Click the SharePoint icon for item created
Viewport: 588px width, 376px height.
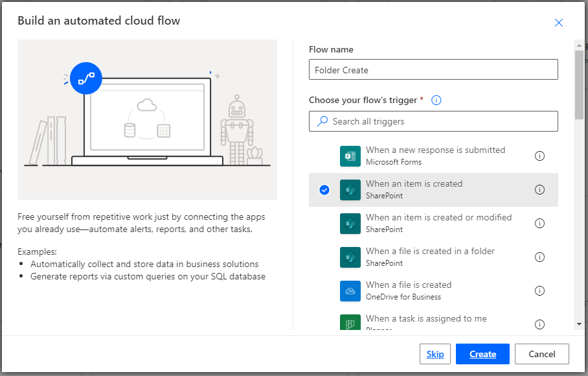pos(350,190)
